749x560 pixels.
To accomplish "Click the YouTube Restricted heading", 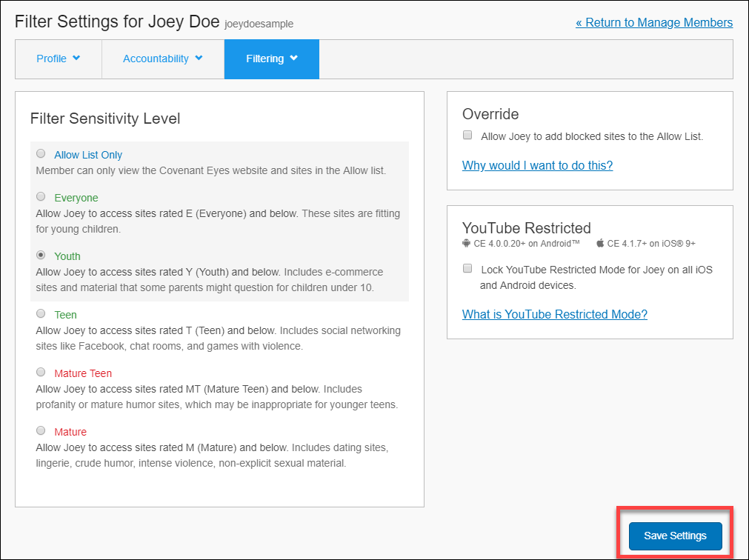I will [x=527, y=227].
